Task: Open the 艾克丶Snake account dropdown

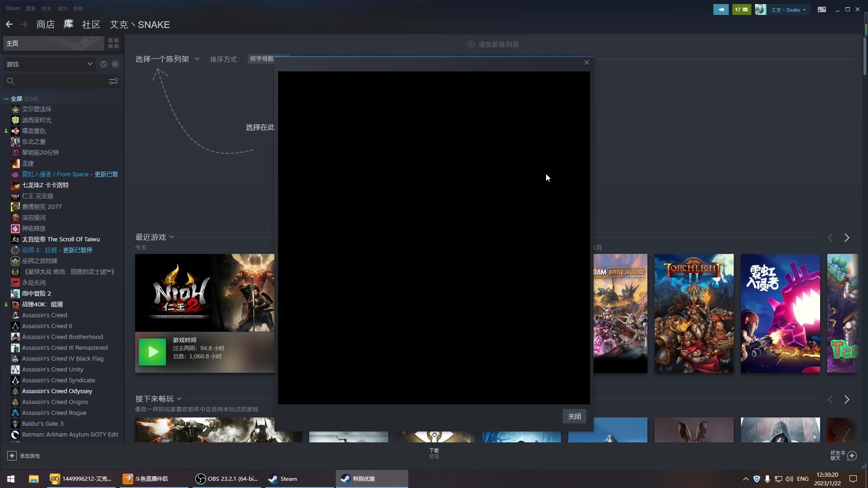Action: tap(788, 9)
